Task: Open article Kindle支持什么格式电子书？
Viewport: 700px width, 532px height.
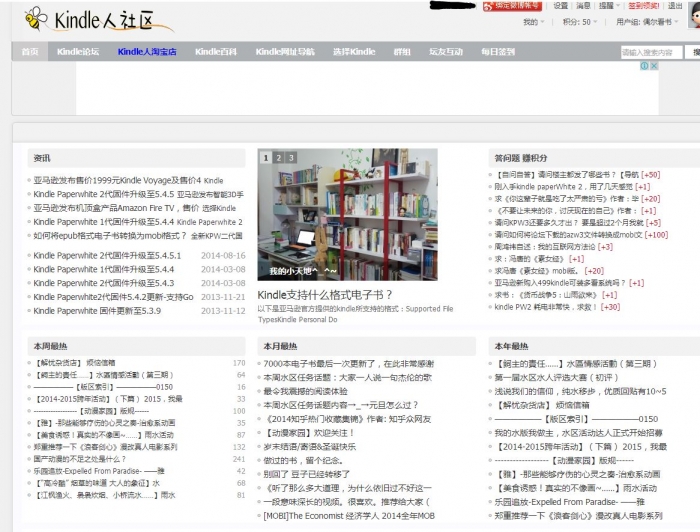Action: pyautogui.click(x=325, y=295)
